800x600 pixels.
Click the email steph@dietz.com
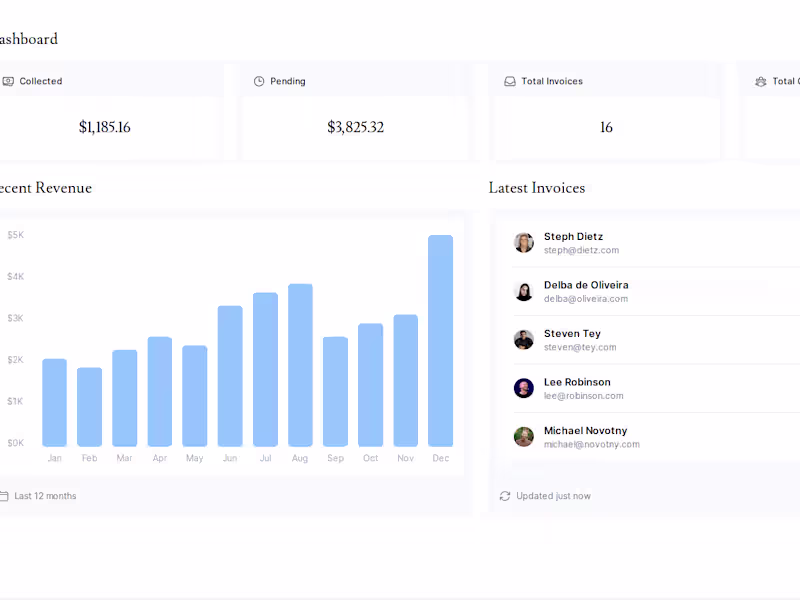(582, 251)
